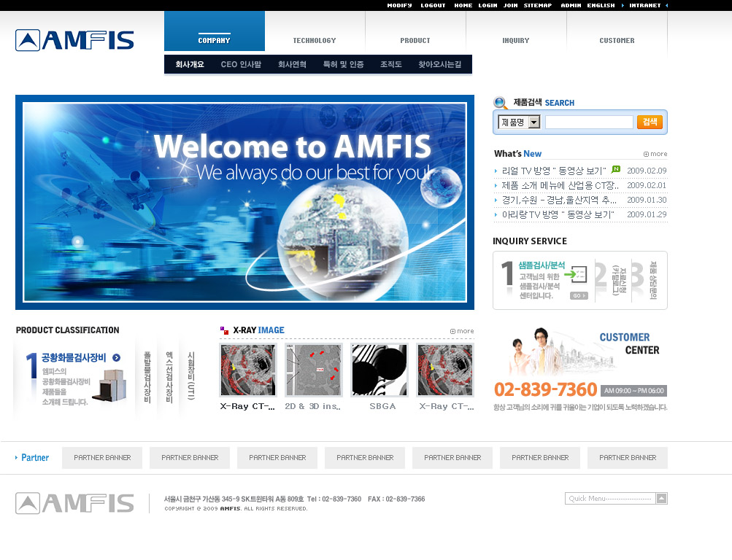Open the 2D & 3D inspection thumbnail
This screenshot has width=732, height=560.
coord(314,370)
